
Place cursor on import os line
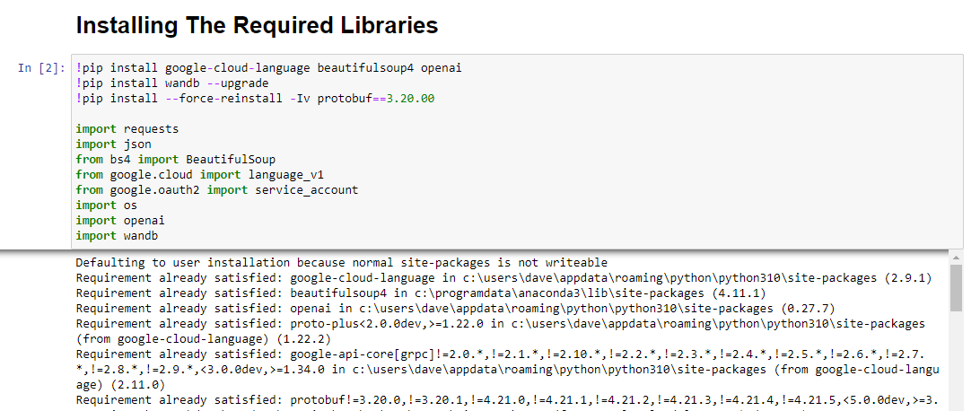(106, 205)
